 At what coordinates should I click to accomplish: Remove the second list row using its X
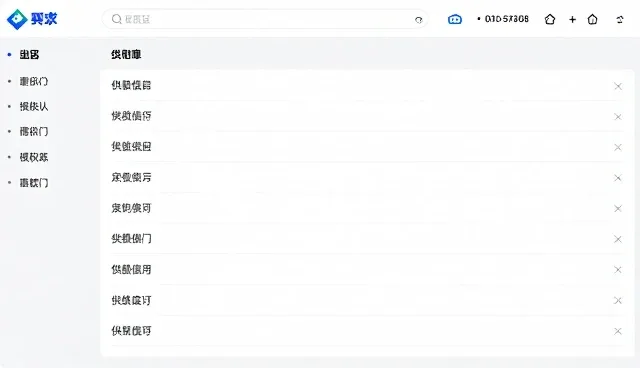click(x=618, y=117)
